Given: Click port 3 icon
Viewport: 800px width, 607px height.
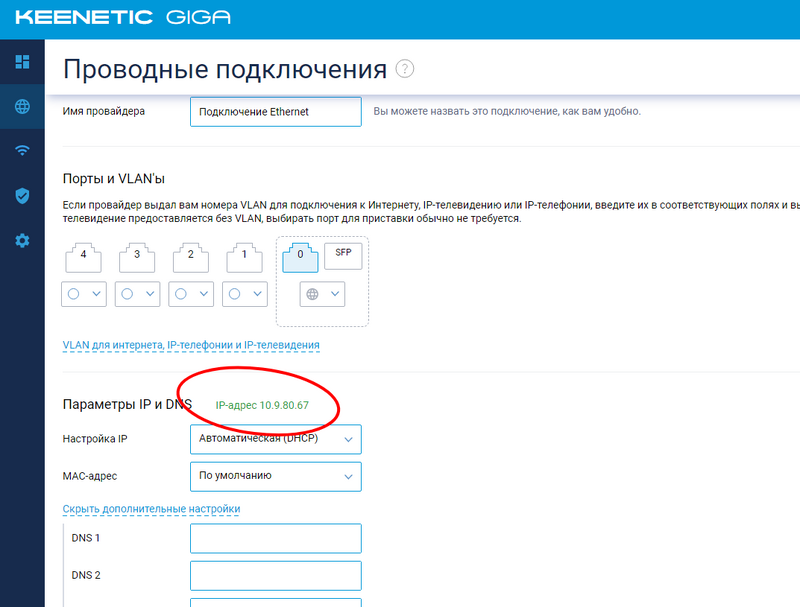Looking at the screenshot, I should coord(137,257).
